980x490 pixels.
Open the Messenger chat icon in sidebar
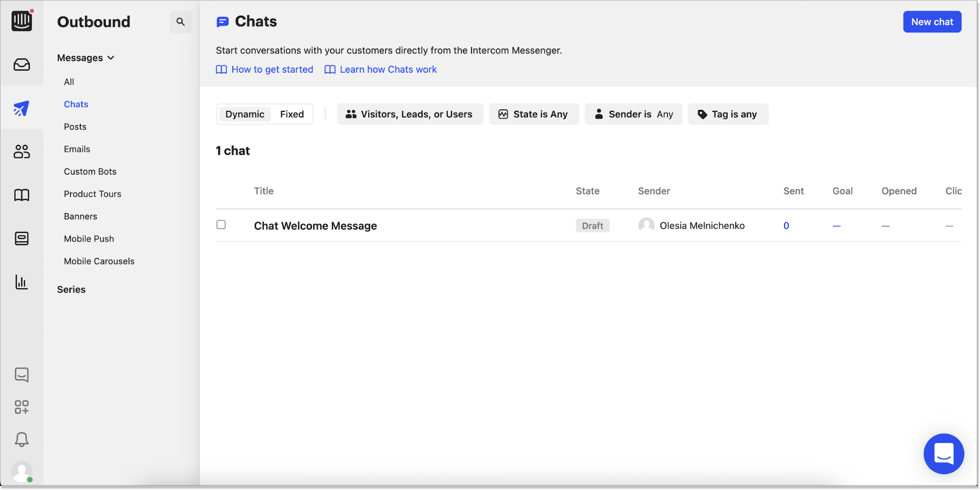(x=22, y=375)
